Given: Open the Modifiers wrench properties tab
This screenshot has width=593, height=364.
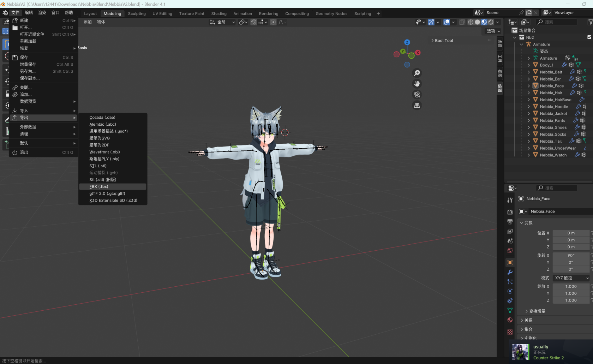Looking at the screenshot, I should tap(510, 272).
